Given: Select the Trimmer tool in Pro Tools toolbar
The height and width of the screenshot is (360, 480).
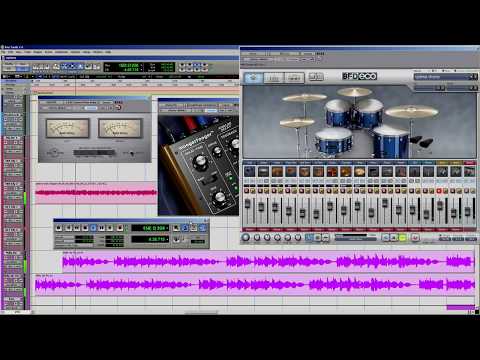Looking at the screenshot, I should point(64,67).
